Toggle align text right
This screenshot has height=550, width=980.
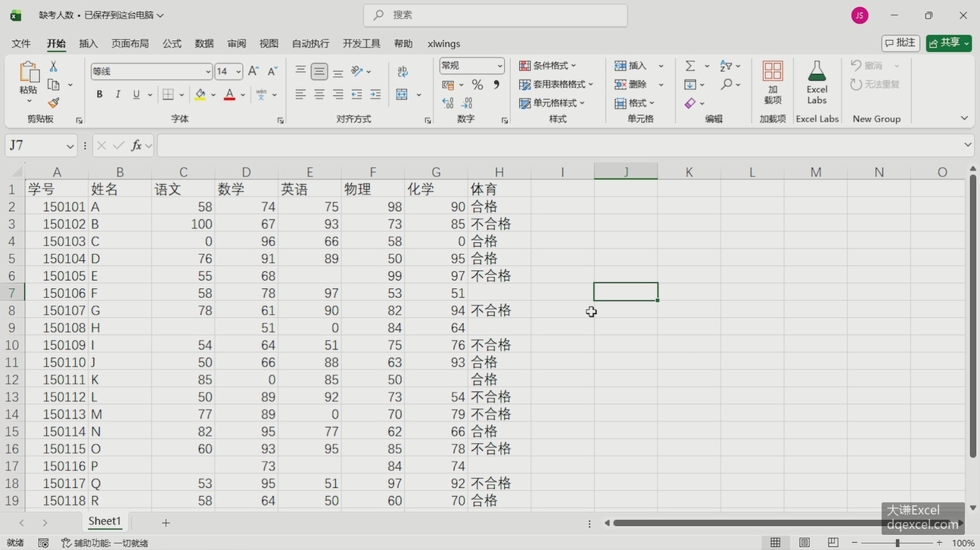pos(338,95)
